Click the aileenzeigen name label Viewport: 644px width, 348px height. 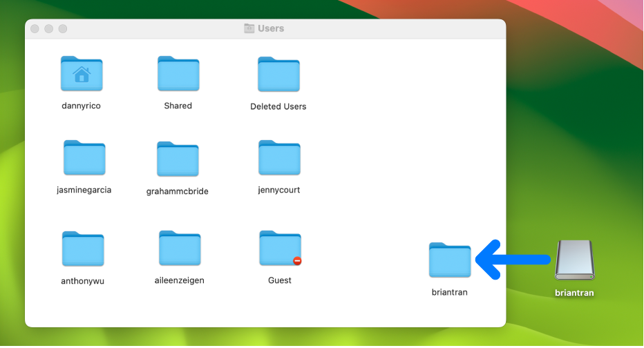(180, 280)
